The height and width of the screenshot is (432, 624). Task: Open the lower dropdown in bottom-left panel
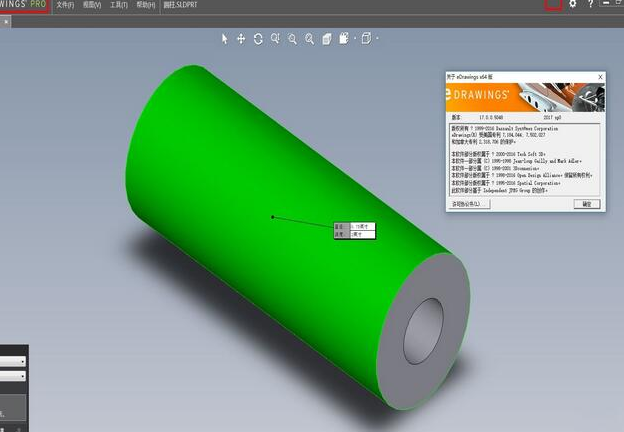(x=13, y=376)
